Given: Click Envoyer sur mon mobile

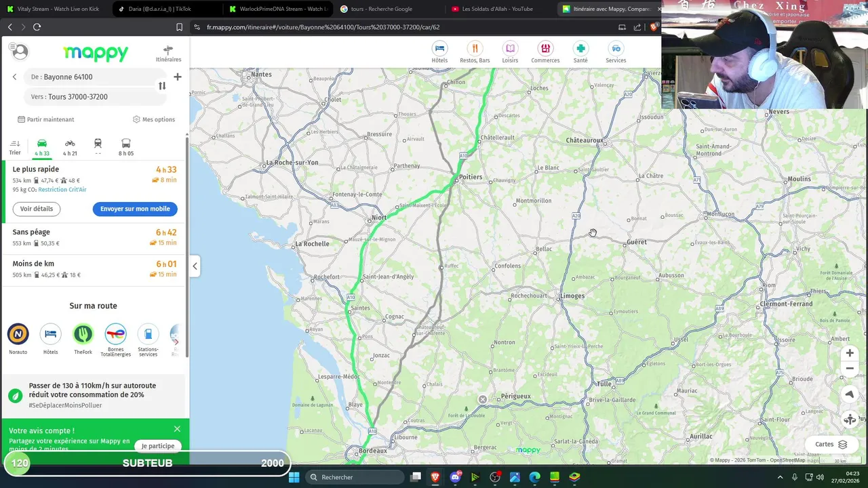Looking at the screenshot, I should coord(135,209).
